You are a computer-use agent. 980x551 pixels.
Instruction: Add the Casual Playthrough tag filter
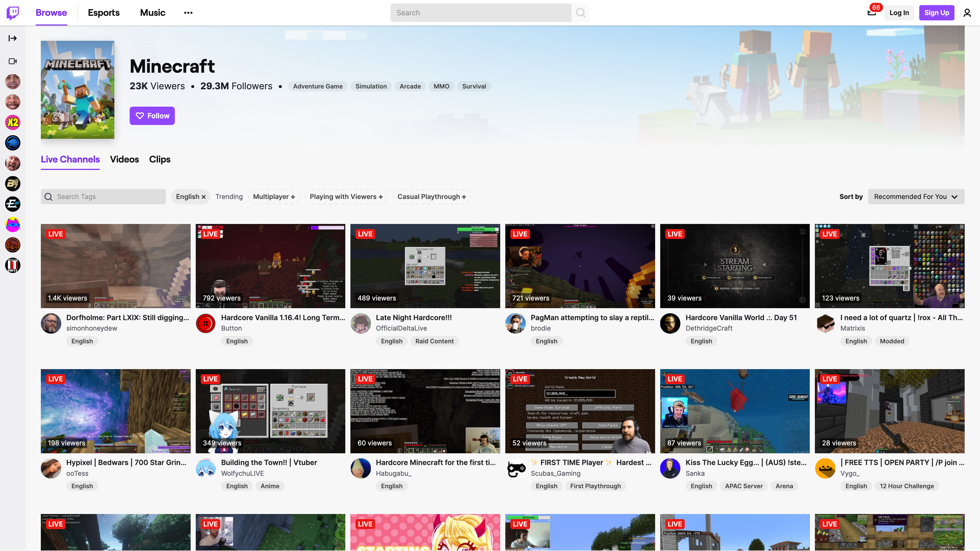[x=431, y=197]
